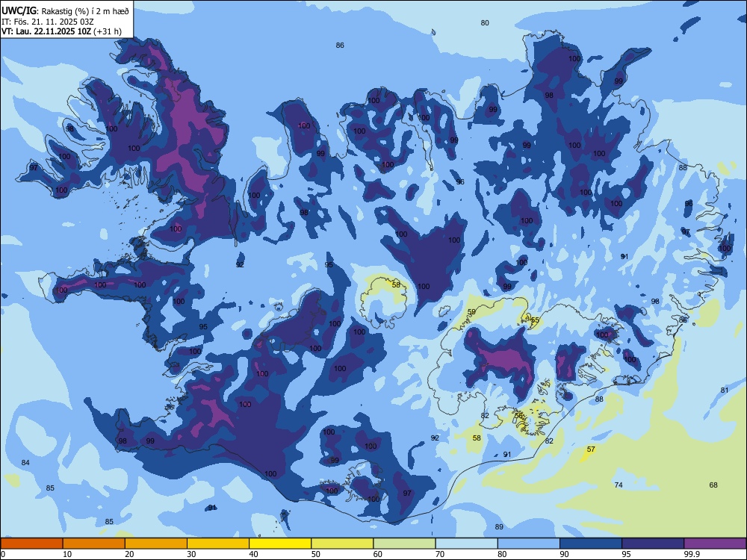The width and height of the screenshot is (747, 560).
Task: Click the 'VT: Lau. 22.11.2025 10Z (+31 h)' line
Action: point(61,31)
